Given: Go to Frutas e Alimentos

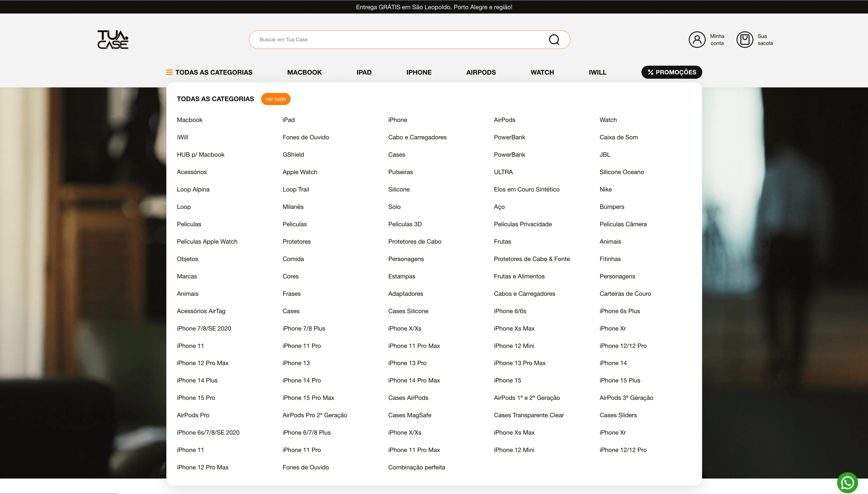Looking at the screenshot, I should click(x=519, y=276).
